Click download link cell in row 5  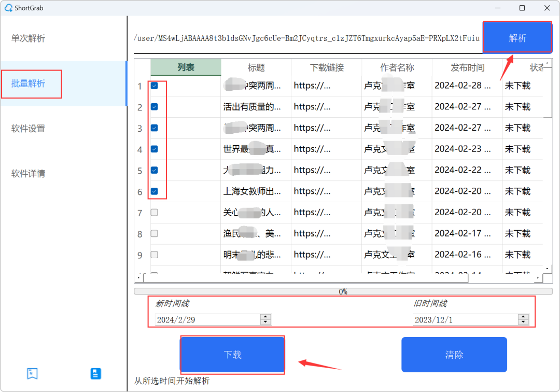click(327, 170)
